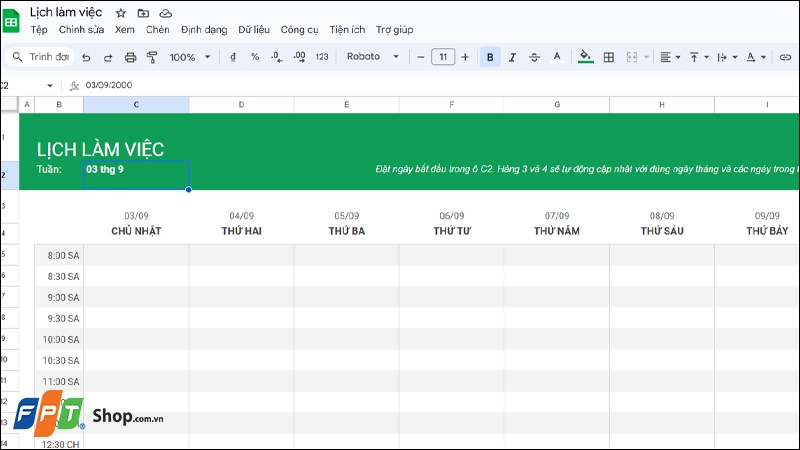Screen dimensions: 800x450
Task: Print the spreadsheet
Action: pos(130,57)
